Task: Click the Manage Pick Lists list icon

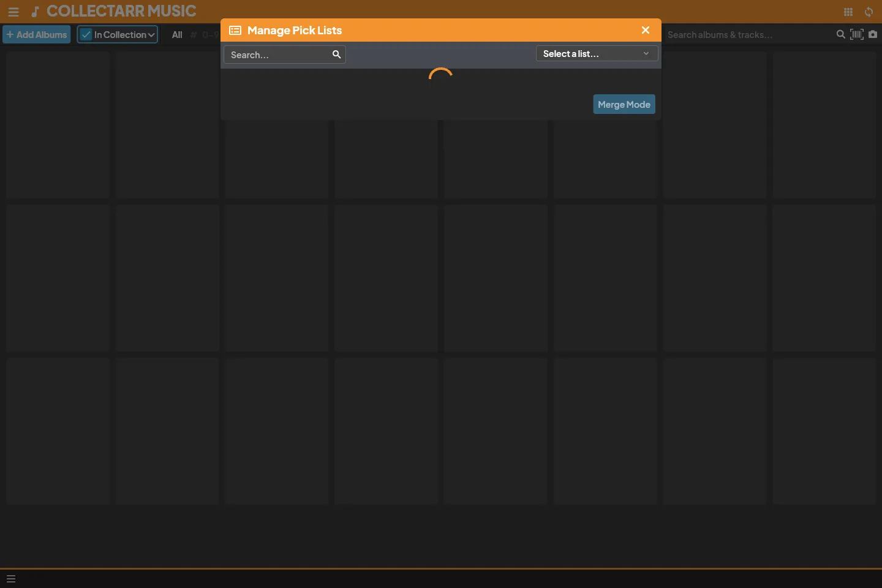Action: [x=235, y=30]
